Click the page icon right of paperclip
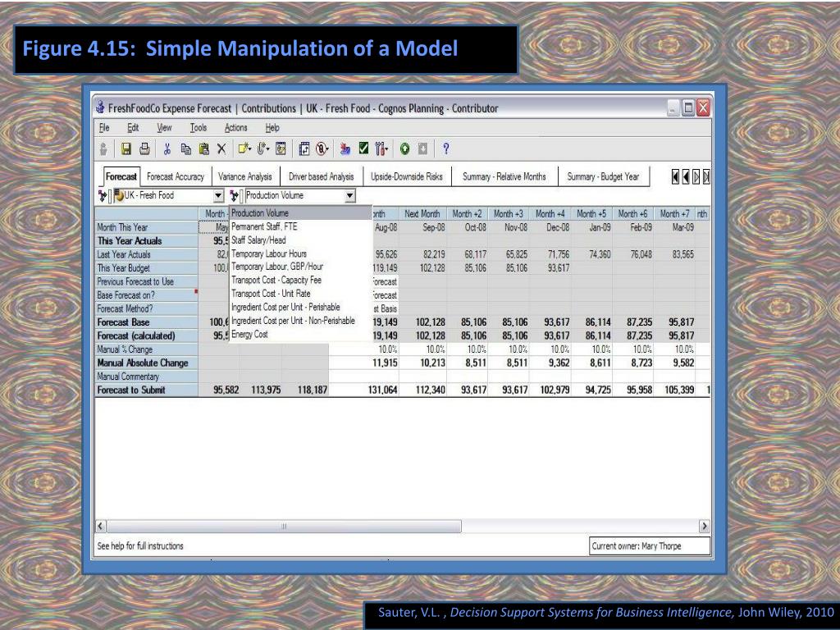 (x=281, y=149)
